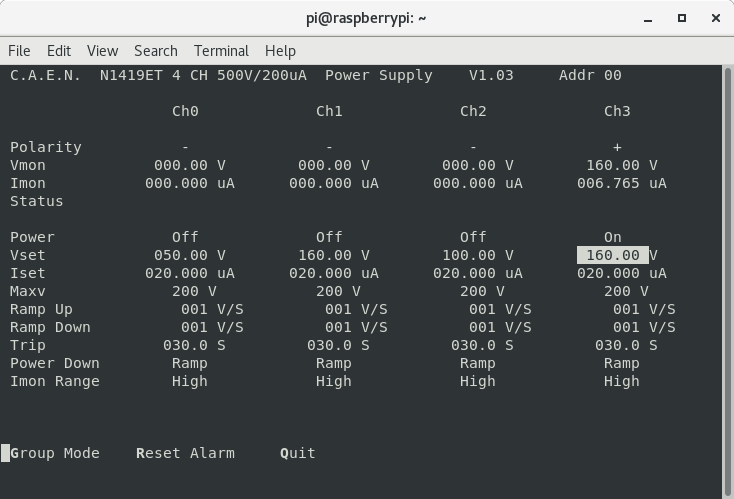
Task: Maximize the terminal window
Action: 682,18
